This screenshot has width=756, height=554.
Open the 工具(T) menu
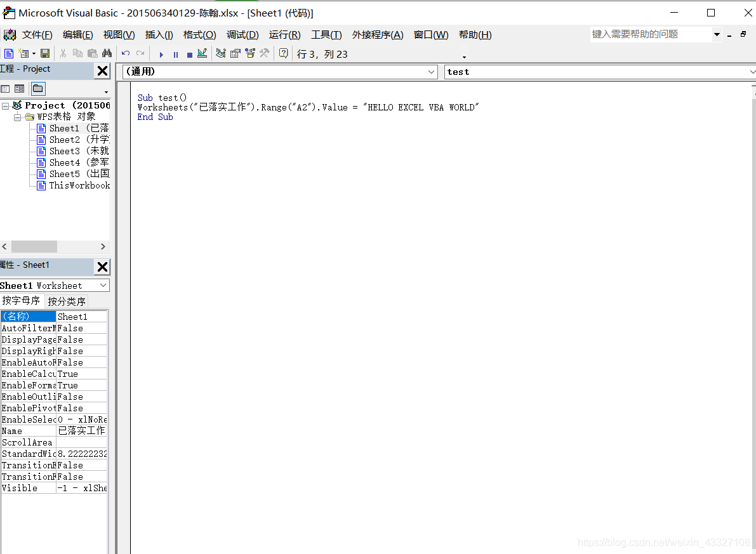(x=326, y=35)
